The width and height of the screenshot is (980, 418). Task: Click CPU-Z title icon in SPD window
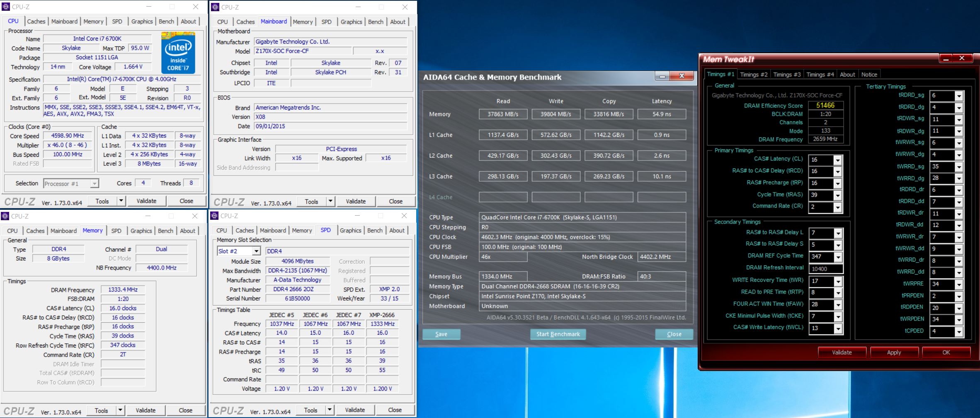click(x=214, y=216)
